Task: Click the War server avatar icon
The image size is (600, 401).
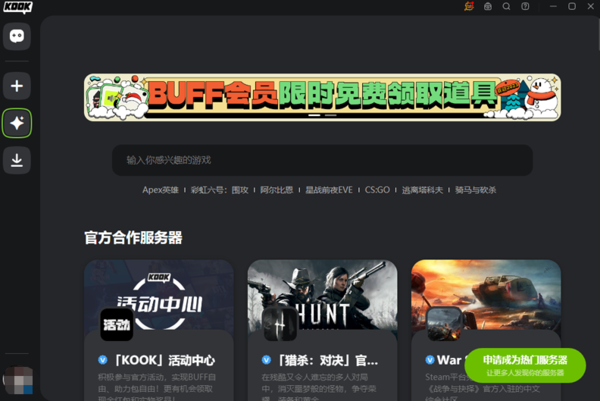Action: 444,324
